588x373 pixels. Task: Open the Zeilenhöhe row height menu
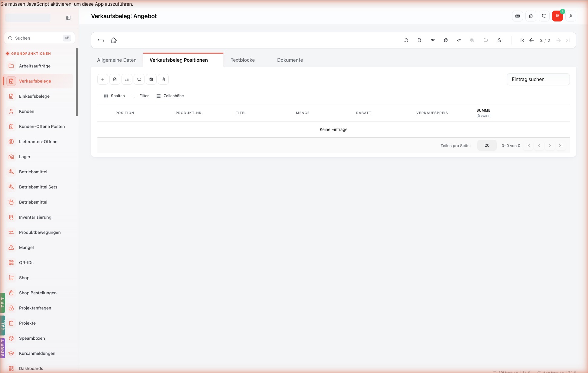tap(170, 96)
